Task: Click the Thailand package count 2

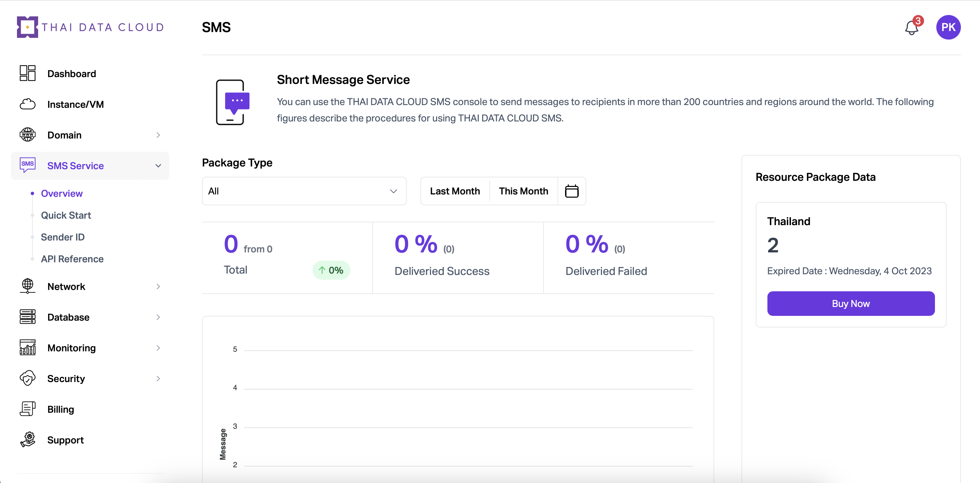Action: pos(773,245)
